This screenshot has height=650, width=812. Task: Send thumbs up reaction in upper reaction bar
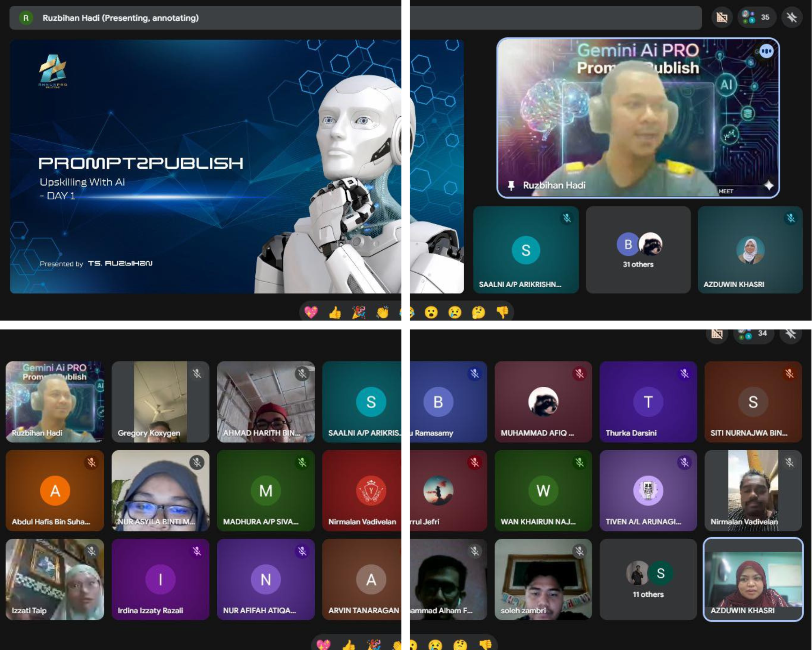point(335,312)
